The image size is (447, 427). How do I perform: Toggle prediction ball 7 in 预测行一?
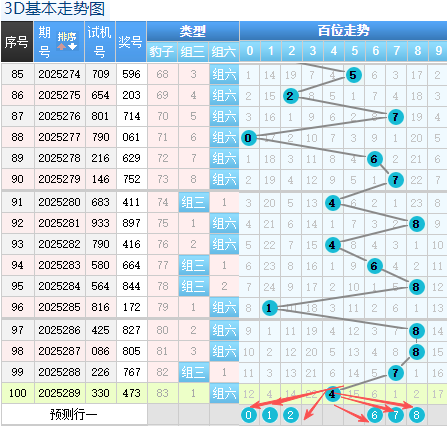395,415
